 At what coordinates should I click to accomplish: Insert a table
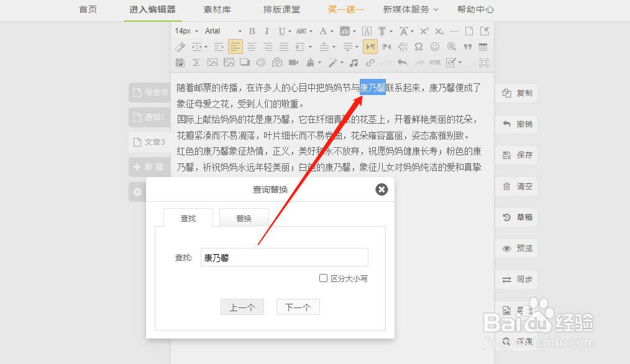[x=483, y=47]
